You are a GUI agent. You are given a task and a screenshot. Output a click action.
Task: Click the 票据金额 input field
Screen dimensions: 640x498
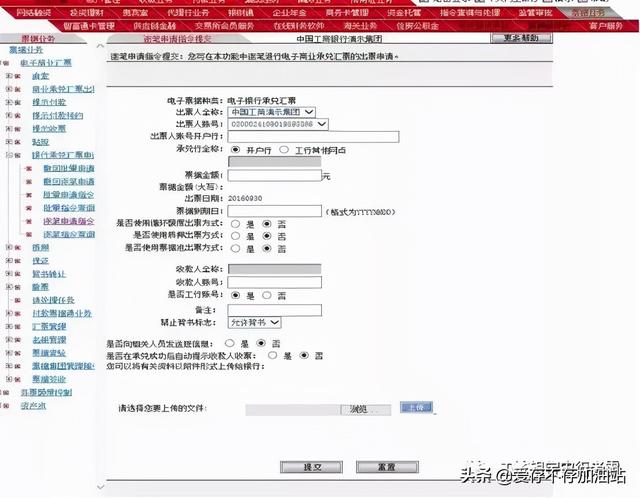(274, 176)
